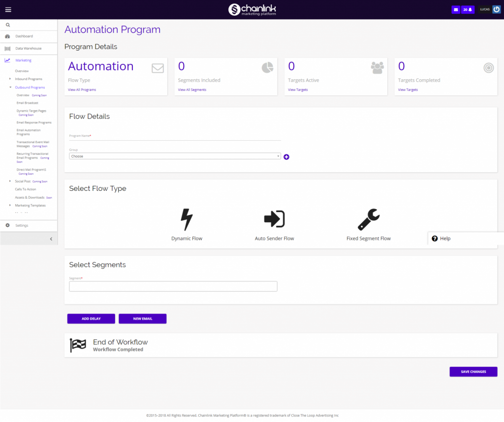This screenshot has height=422, width=504.
Task: Select the Dynamic Flow lightning icon
Action: (x=187, y=219)
